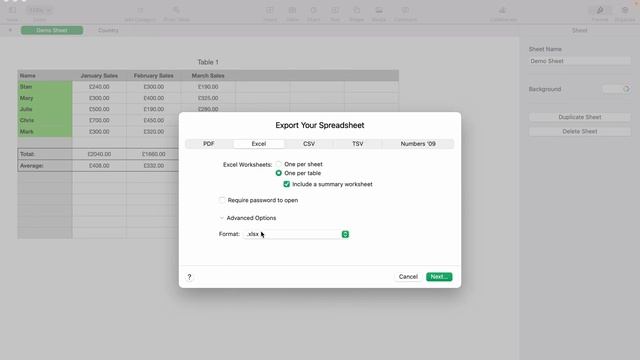Screen dimensions: 640x360
Task: Select the One per table radio button
Action: click(278, 173)
